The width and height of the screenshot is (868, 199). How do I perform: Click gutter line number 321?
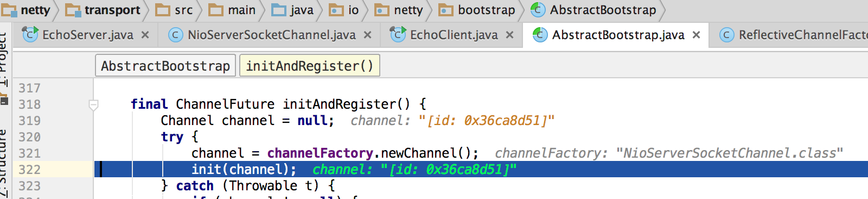pyautogui.click(x=29, y=153)
